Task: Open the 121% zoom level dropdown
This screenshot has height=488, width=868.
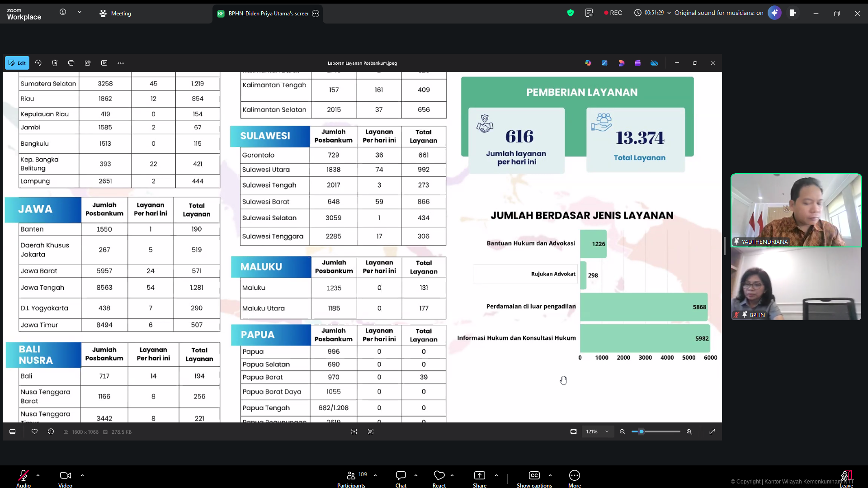Action: coord(597,431)
